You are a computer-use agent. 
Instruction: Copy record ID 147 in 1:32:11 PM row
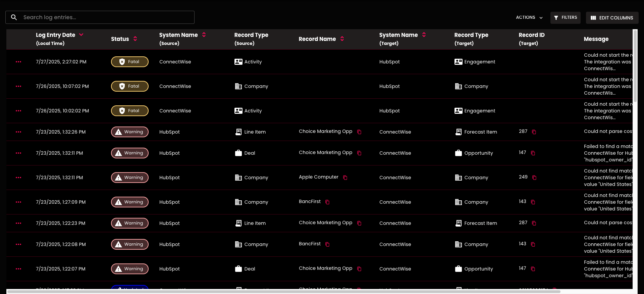[533, 153]
